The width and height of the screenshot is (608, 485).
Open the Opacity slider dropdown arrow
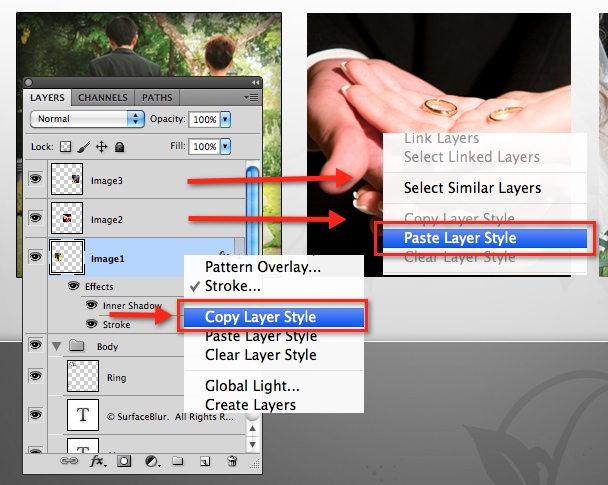225,119
